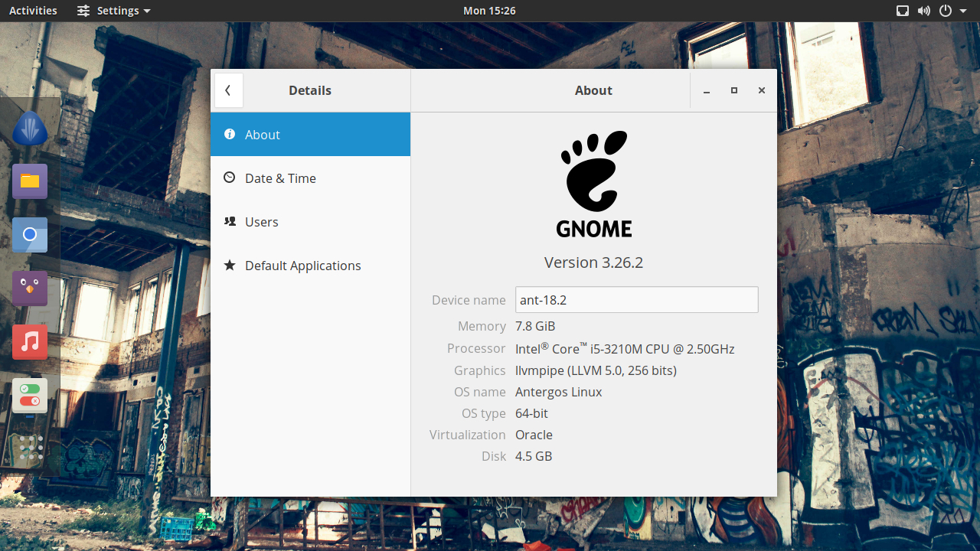Click the volume speaker icon in top bar
This screenshot has height=551, width=980.
coord(924,11)
